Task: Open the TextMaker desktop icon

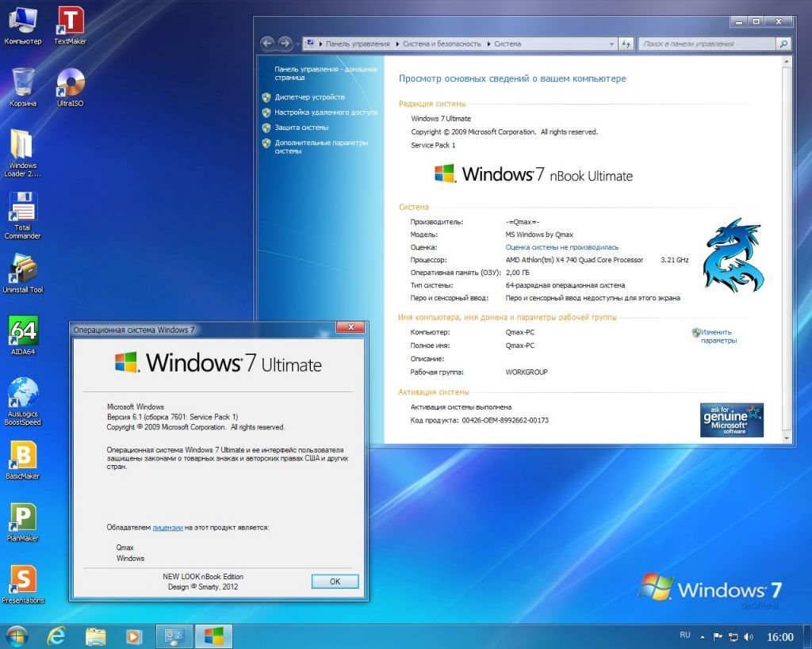Action: pos(71,21)
